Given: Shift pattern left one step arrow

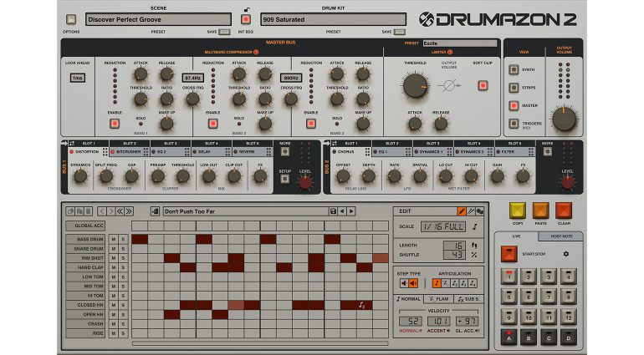Looking at the screenshot, I should (102, 211).
